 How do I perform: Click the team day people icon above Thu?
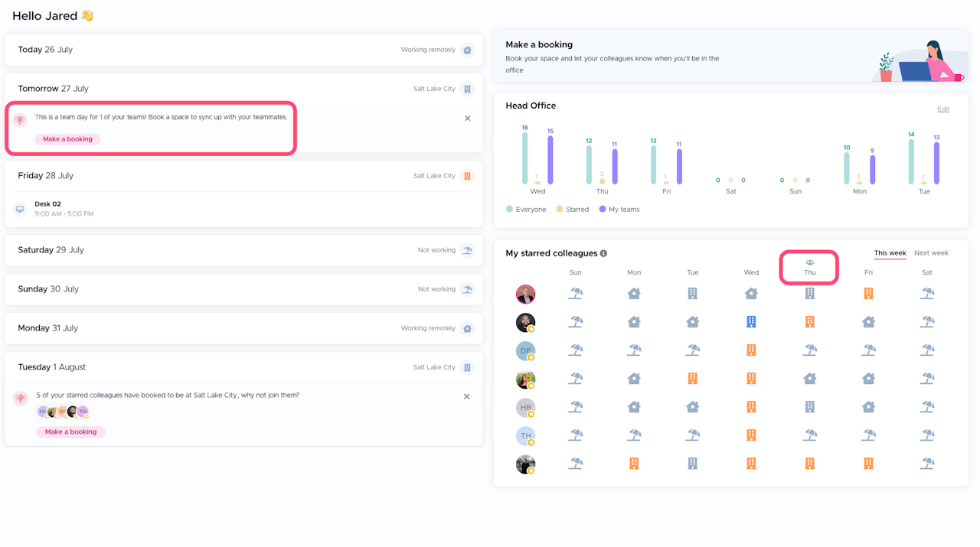click(x=810, y=262)
